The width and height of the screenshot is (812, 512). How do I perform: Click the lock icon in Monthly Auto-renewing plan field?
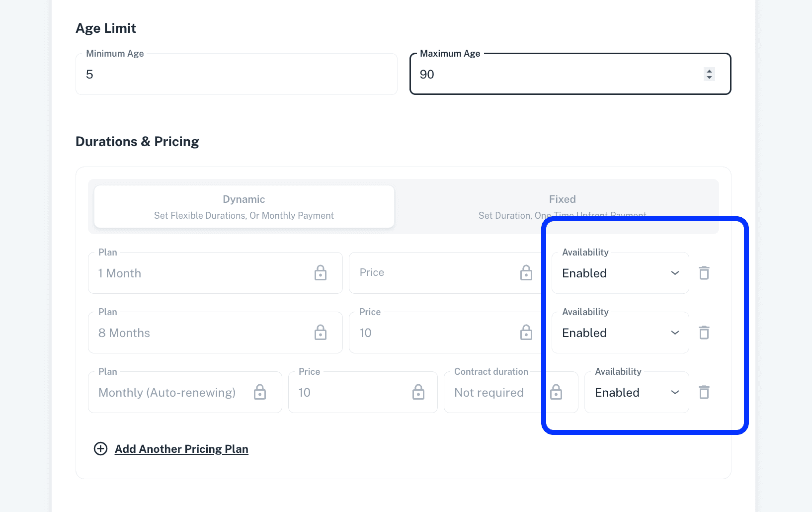point(260,392)
